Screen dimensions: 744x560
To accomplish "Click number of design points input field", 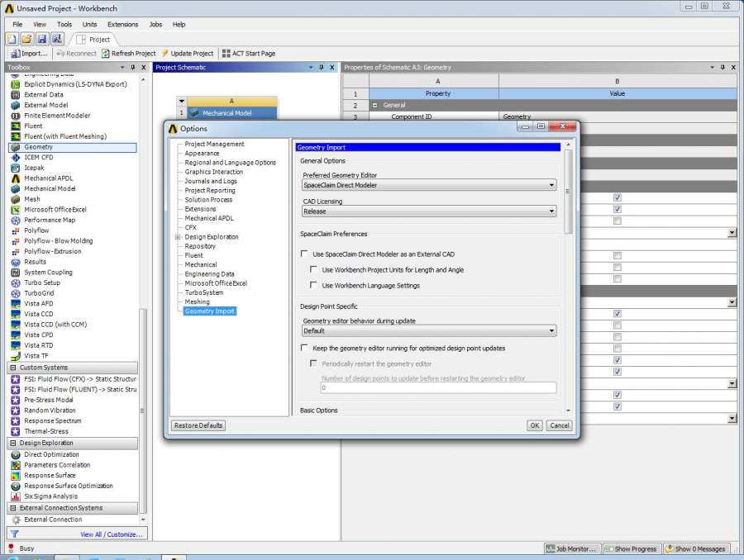I will pos(438,387).
